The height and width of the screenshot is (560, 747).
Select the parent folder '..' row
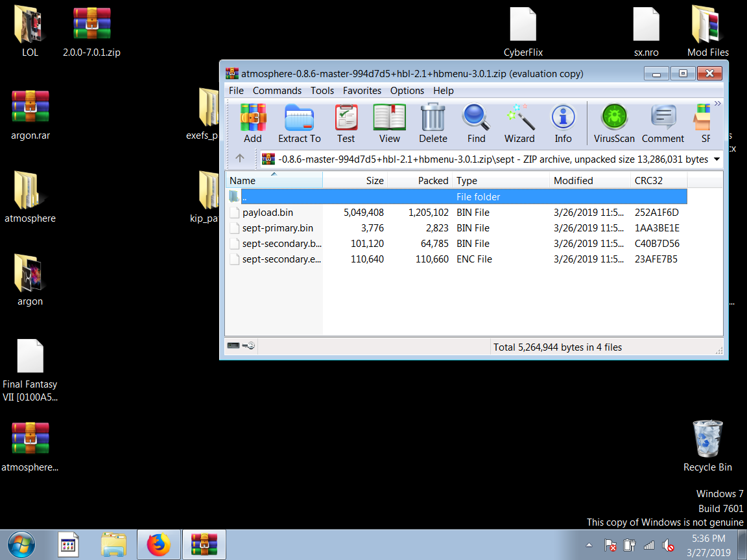[x=457, y=196]
